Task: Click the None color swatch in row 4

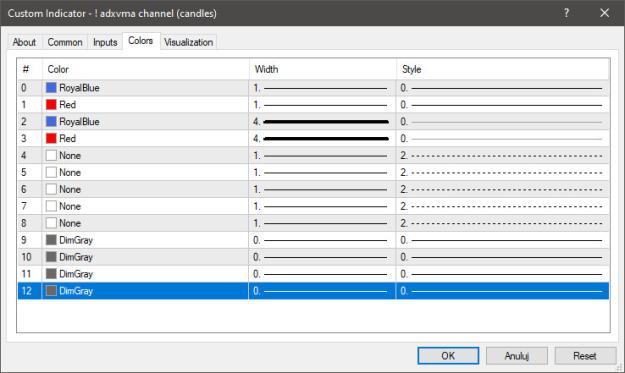Action: pos(51,155)
